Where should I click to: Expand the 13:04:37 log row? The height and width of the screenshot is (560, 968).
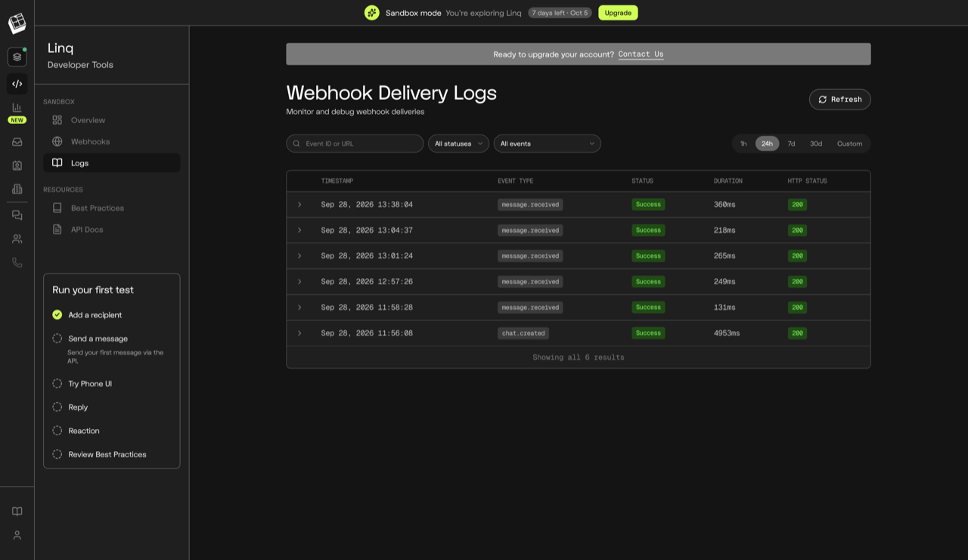299,230
